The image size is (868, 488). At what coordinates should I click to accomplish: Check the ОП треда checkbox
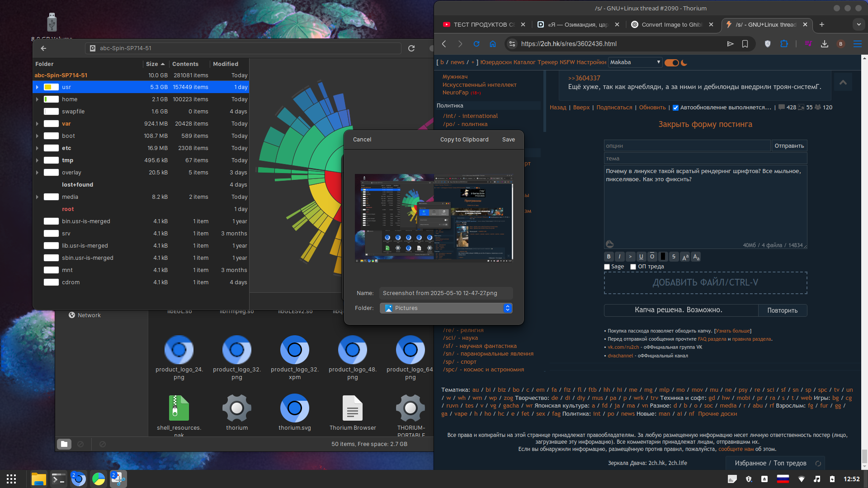tap(633, 267)
